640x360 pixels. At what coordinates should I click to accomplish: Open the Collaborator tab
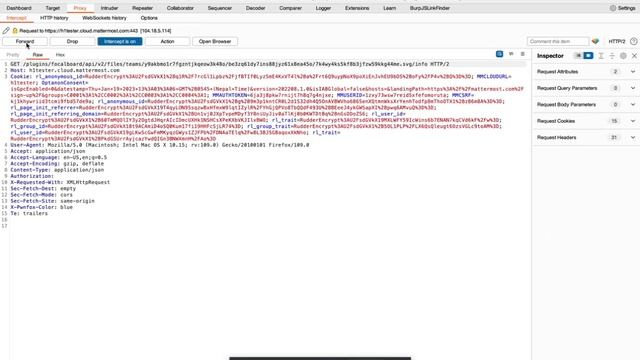click(180, 8)
